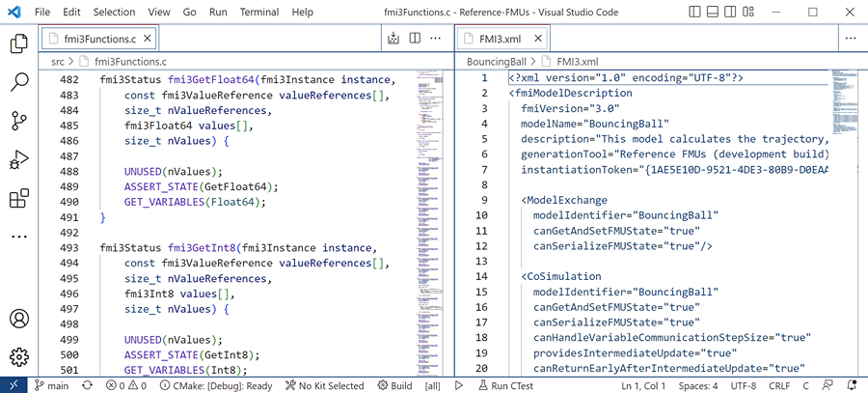This screenshot has width=868, height=393.
Task: Open the Help menu
Action: point(302,12)
